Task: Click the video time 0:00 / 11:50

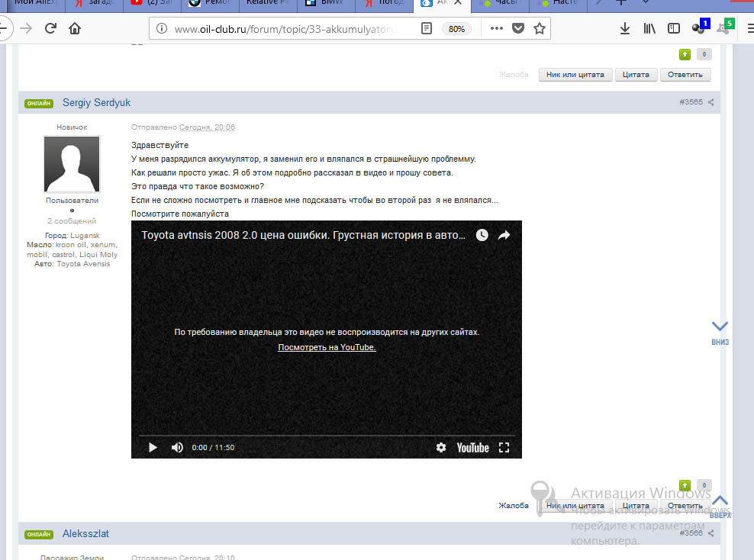Action: [213, 448]
